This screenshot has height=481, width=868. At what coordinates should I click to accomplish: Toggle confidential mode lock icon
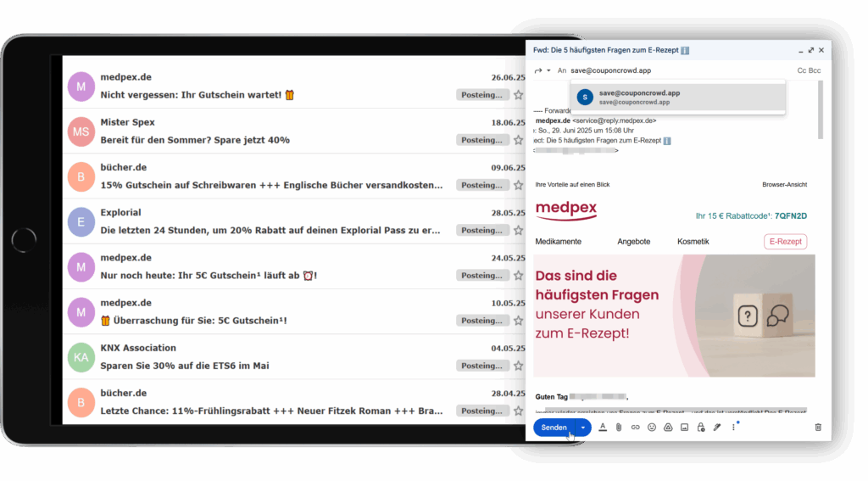click(701, 428)
